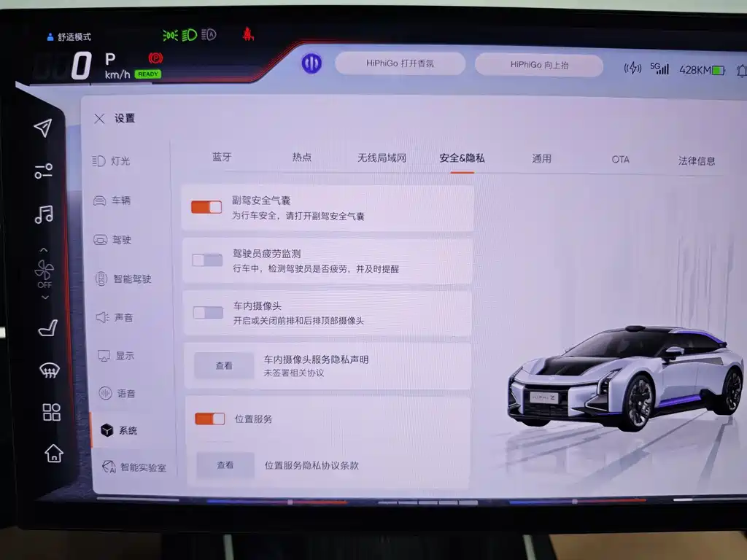Open the 无线局域网 tab
The height and width of the screenshot is (560, 747).
(x=382, y=157)
